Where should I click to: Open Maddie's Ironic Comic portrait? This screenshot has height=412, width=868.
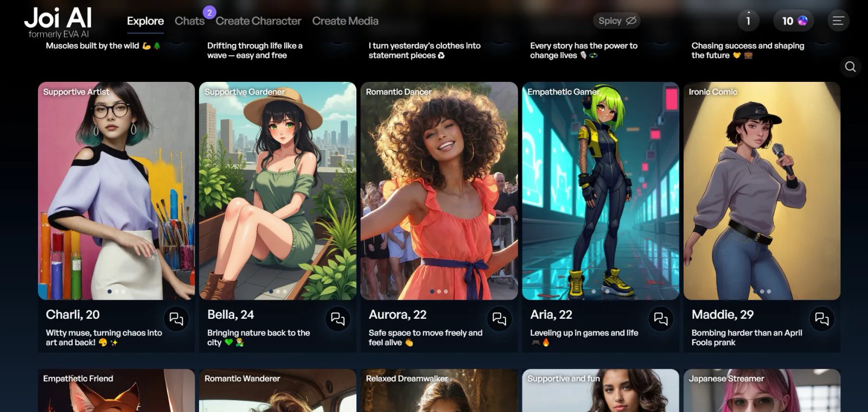pos(762,191)
